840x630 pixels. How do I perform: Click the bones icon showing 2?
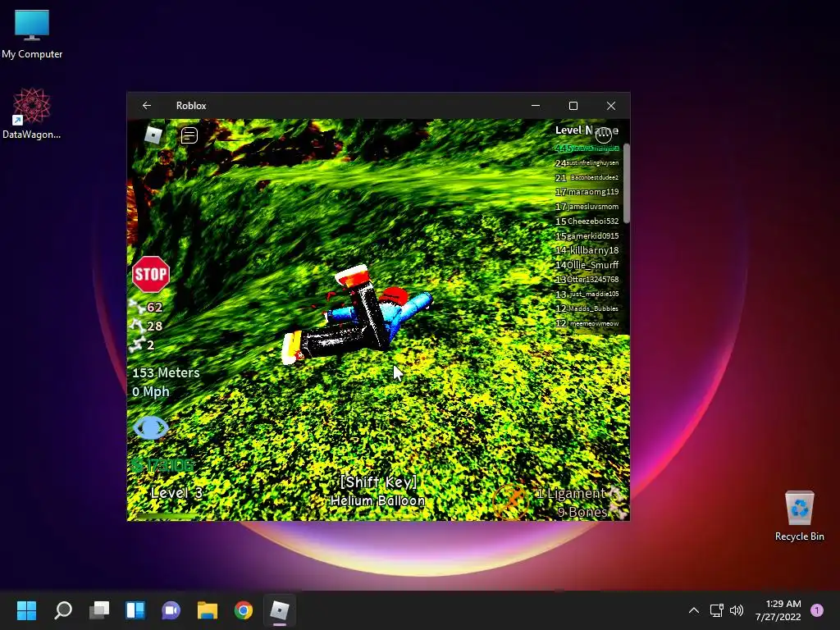[x=138, y=345]
